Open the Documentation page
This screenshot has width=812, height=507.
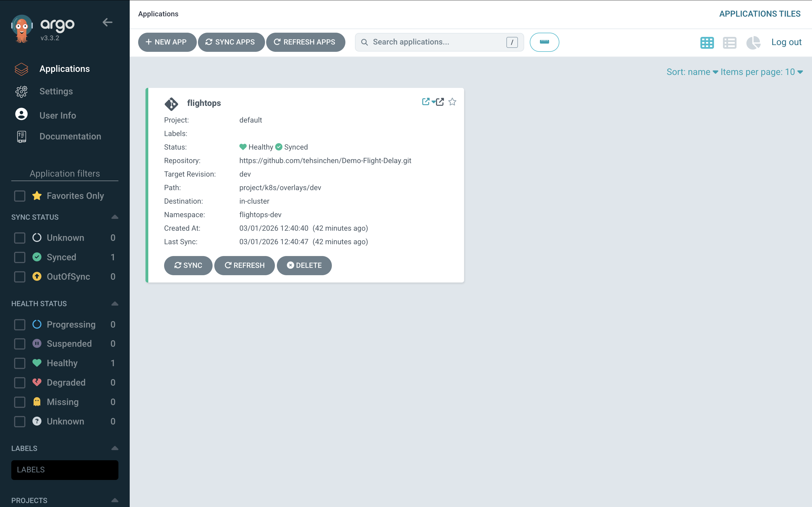pyautogui.click(x=70, y=137)
